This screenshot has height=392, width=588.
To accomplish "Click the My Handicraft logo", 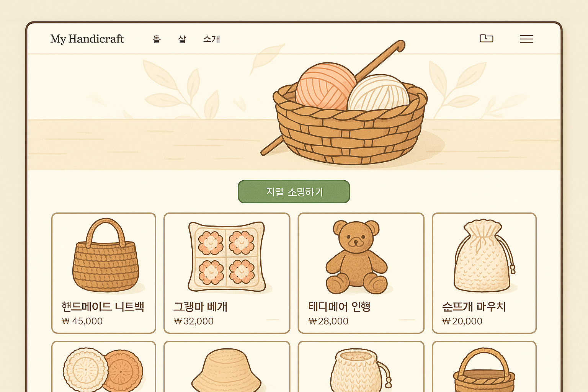I will click(x=87, y=39).
